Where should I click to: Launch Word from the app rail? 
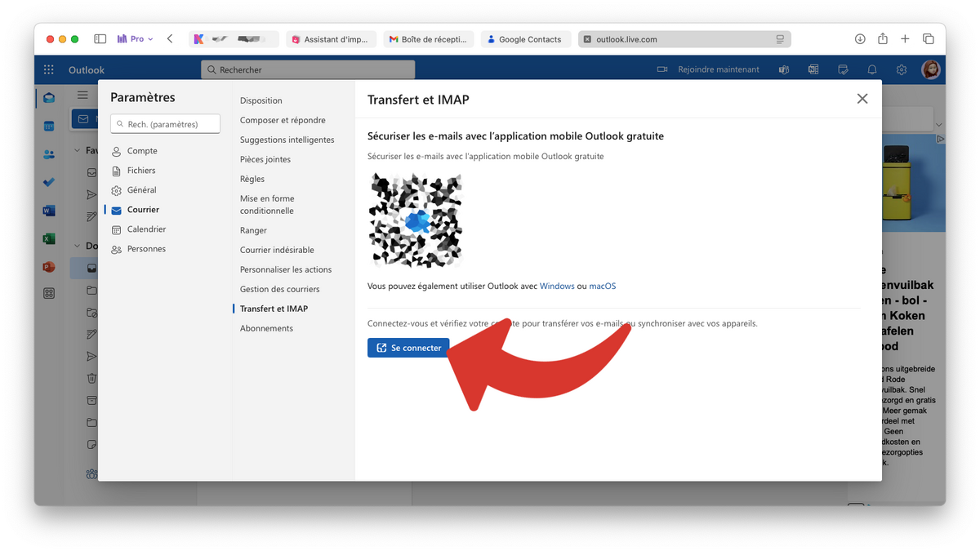click(x=49, y=211)
